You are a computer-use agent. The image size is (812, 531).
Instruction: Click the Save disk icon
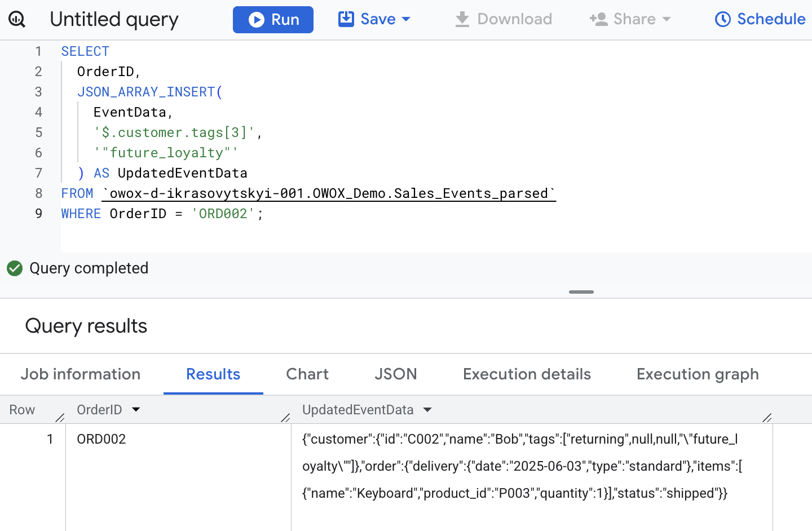point(346,19)
